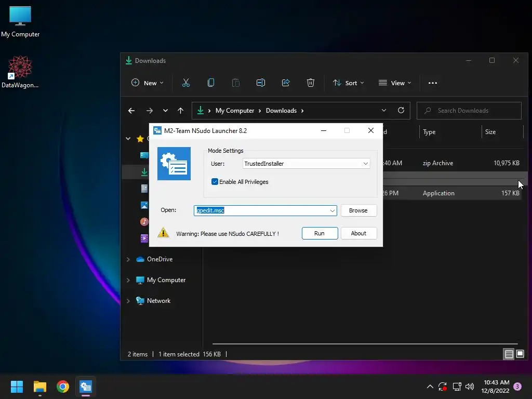Go up one folder level arrow
532x399 pixels.
coord(180,111)
